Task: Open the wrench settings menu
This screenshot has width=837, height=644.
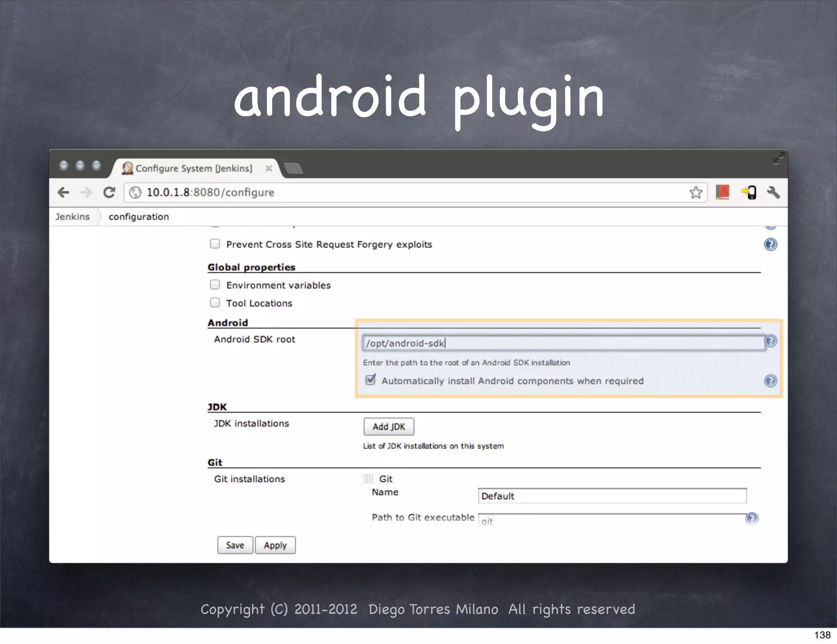Action: (773, 192)
